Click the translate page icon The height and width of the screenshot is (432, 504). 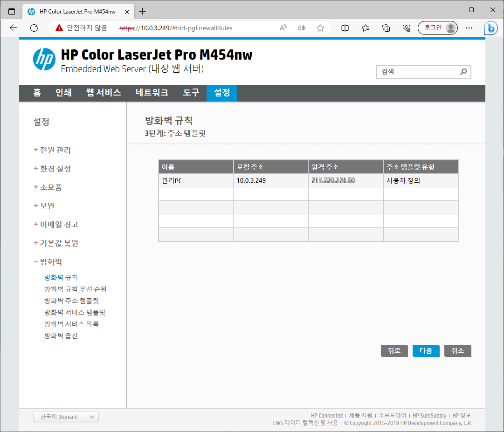coord(302,28)
